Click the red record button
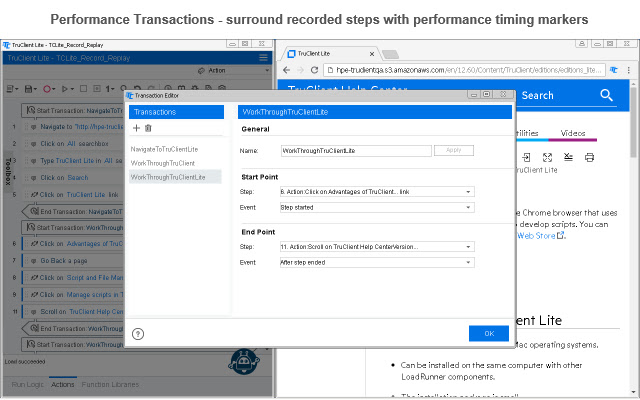The height and width of the screenshot is (400, 640). click(47, 89)
